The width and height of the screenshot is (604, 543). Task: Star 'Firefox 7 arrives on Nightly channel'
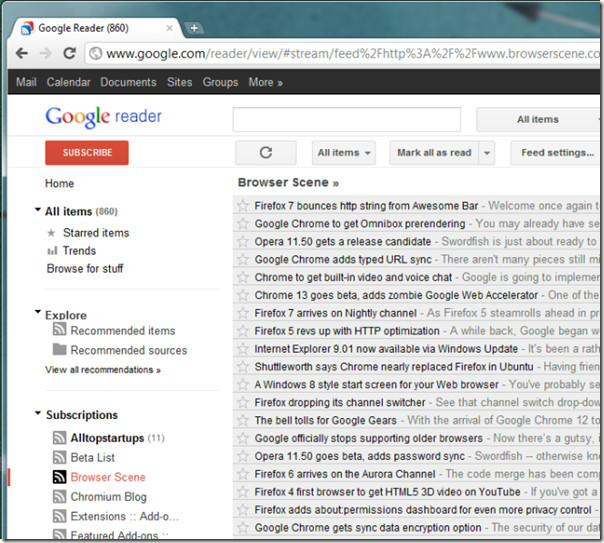(243, 313)
